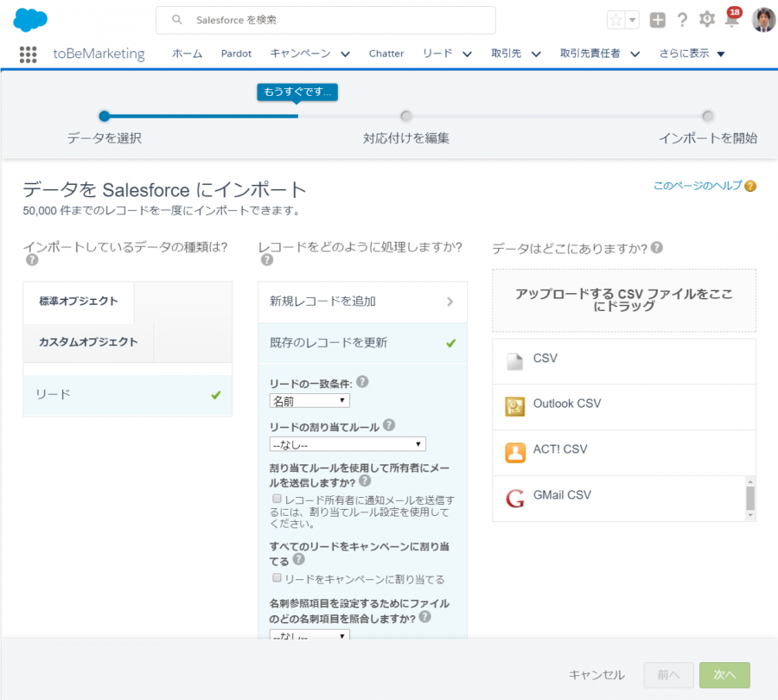
Task: Enable notification email to record owner checkbox
Action: (277, 500)
